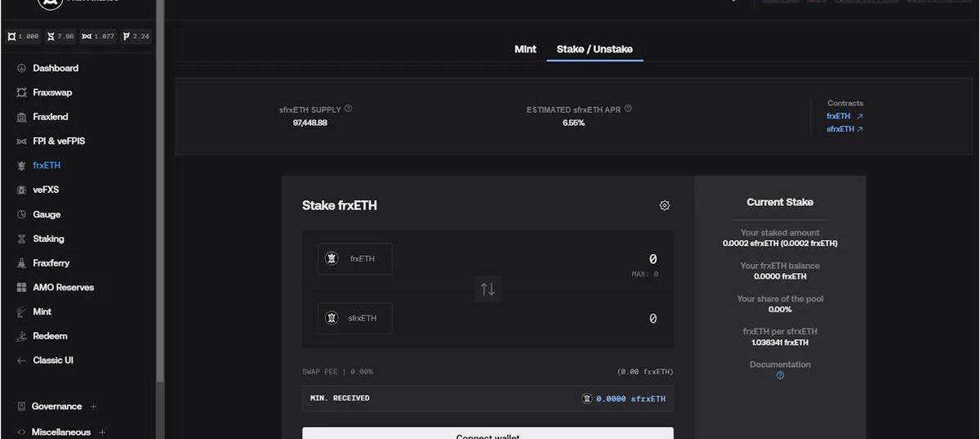This screenshot has width=980, height=439.
Task: Select the Stake / Unstake tab
Action: [x=595, y=49]
